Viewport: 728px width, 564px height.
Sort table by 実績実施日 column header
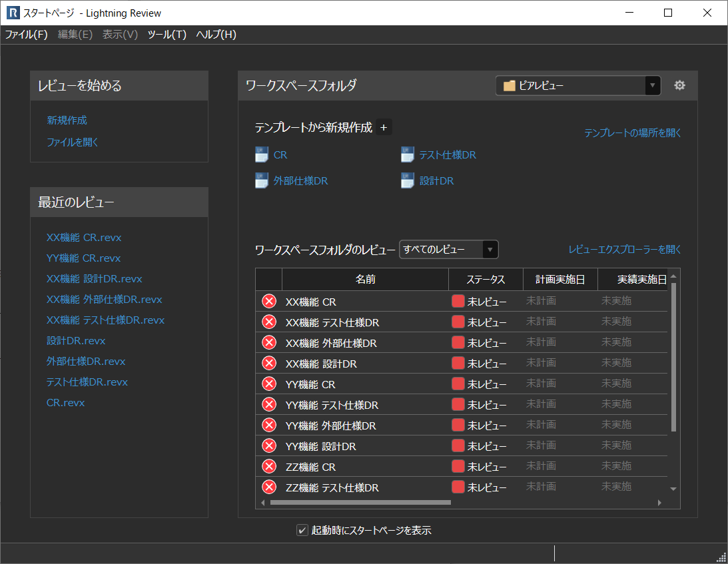pyautogui.click(x=633, y=280)
